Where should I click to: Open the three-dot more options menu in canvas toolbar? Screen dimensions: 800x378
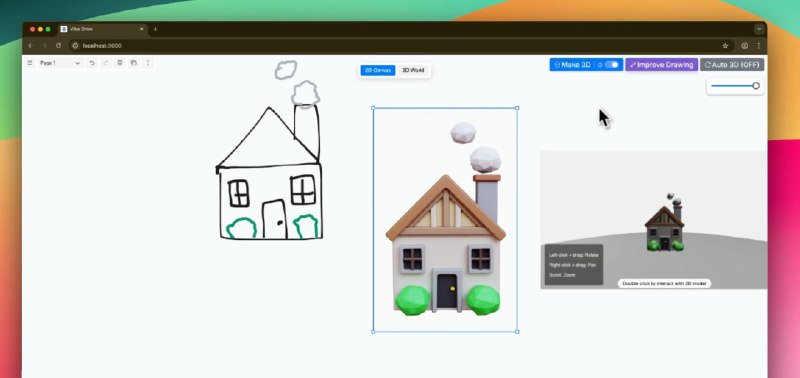(x=148, y=63)
